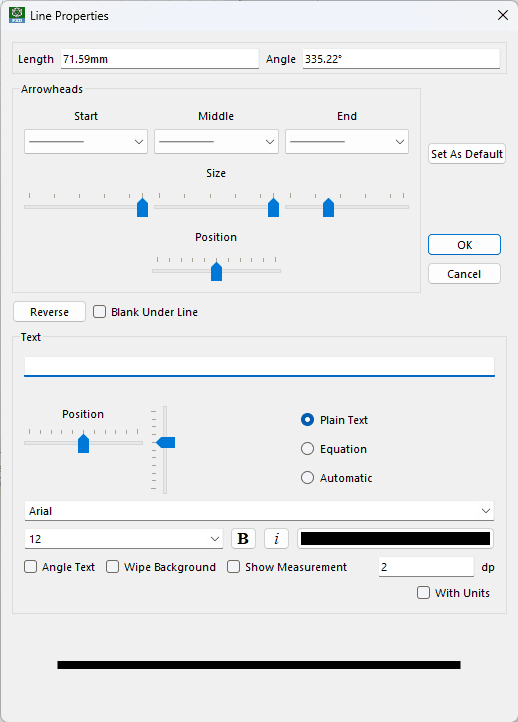Toggle the Italic text button
The width and height of the screenshot is (518, 722).
pyautogui.click(x=276, y=538)
